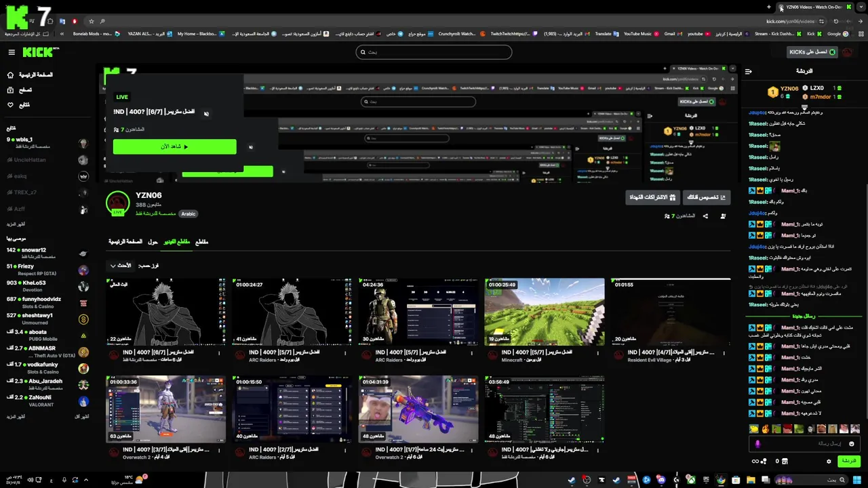Open chat settings gear icon
The width and height of the screenshot is (868, 488).
[x=829, y=462]
